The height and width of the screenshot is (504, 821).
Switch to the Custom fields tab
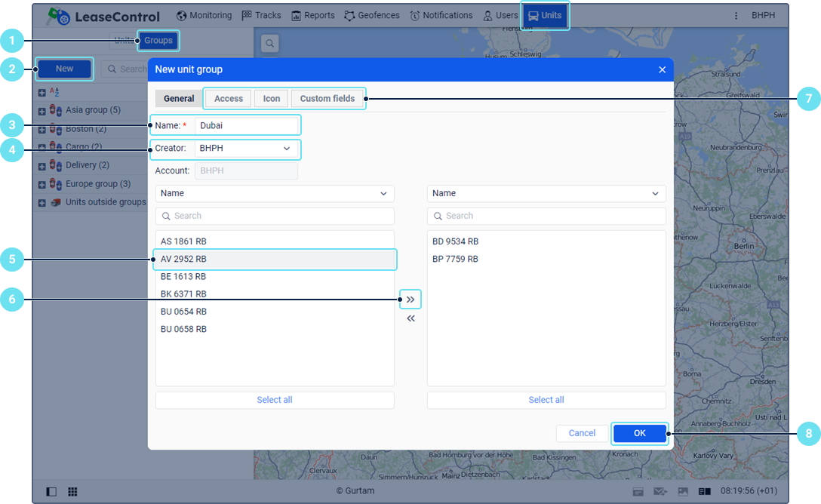click(327, 99)
